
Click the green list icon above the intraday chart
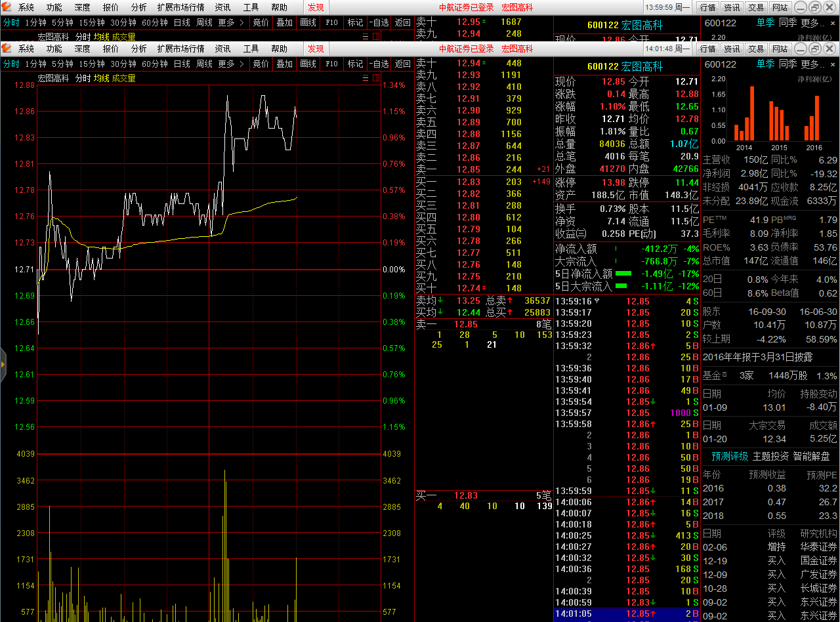tap(366, 78)
